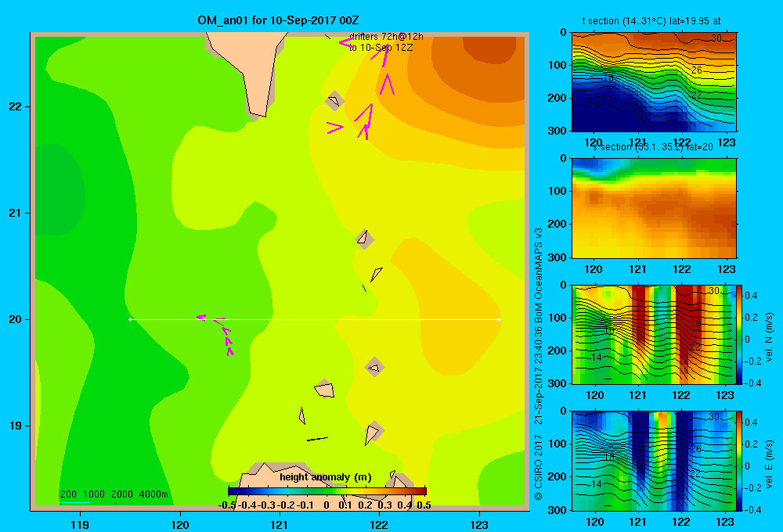Click the eastward velocity section plot
Image resolution: width=783 pixels, height=532 pixels.
pyautogui.click(x=654, y=461)
